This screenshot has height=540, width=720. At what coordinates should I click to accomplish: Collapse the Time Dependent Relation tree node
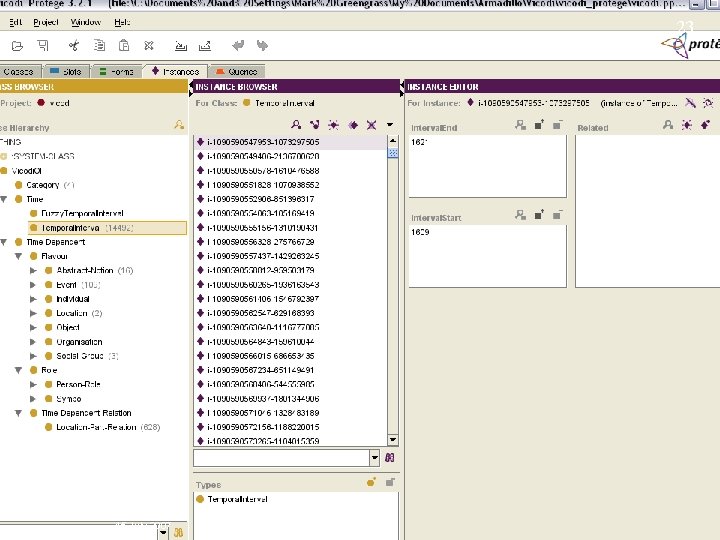(x=19, y=413)
